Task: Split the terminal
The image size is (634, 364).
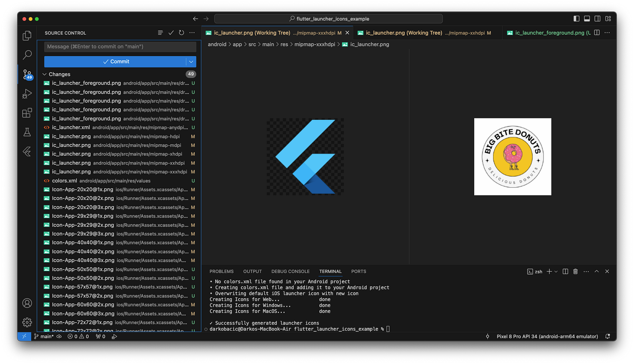Action: [x=565, y=271]
